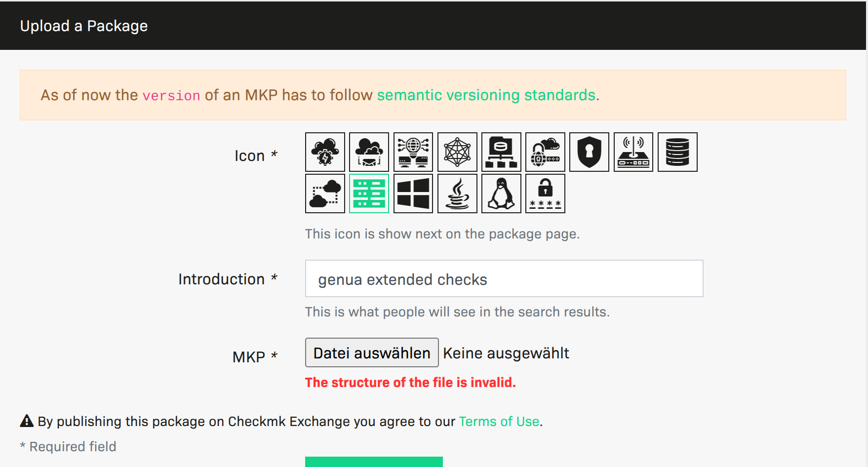This screenshot has height=467, width=868.
Task: Choose the cloud mail inbox icon
Action: tap(369, 152)
